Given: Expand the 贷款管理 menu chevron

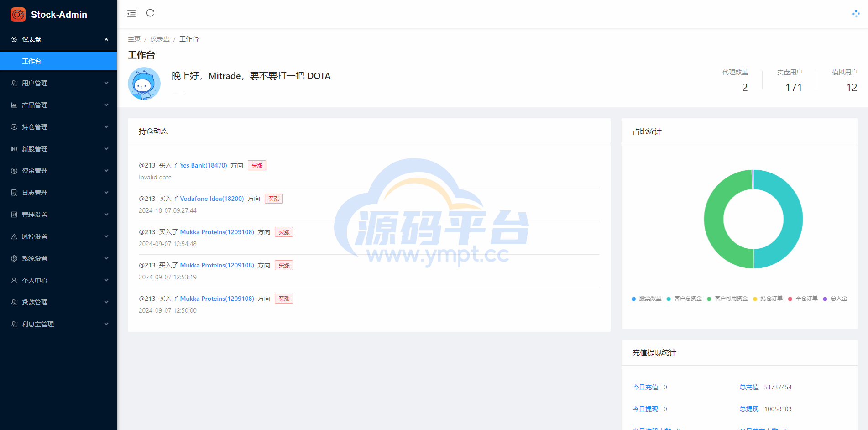Looking at the screenshot, I should tap(106, 302).
